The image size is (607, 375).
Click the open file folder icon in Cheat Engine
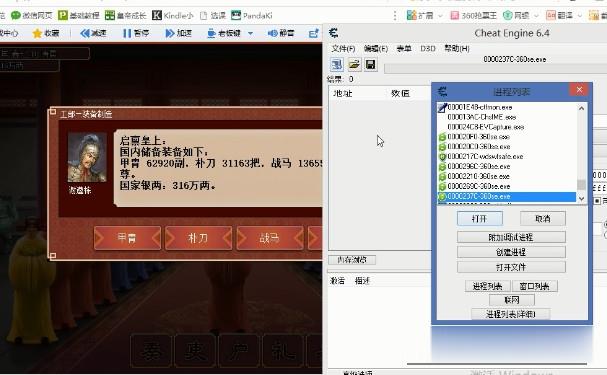pos(354,64)
